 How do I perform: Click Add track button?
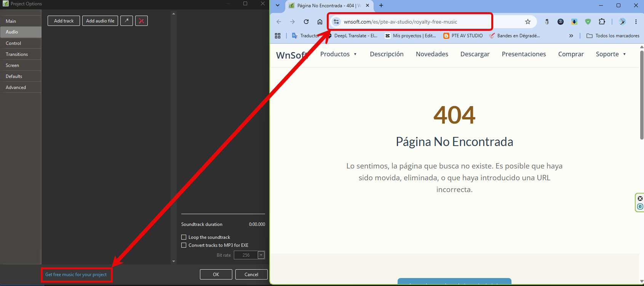64,21
